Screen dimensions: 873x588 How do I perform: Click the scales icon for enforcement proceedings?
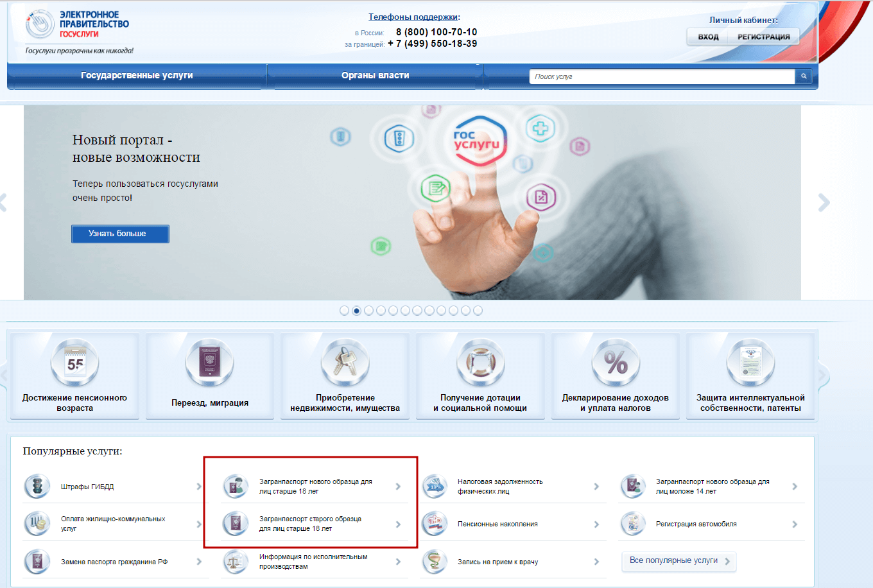pos(235,562)
